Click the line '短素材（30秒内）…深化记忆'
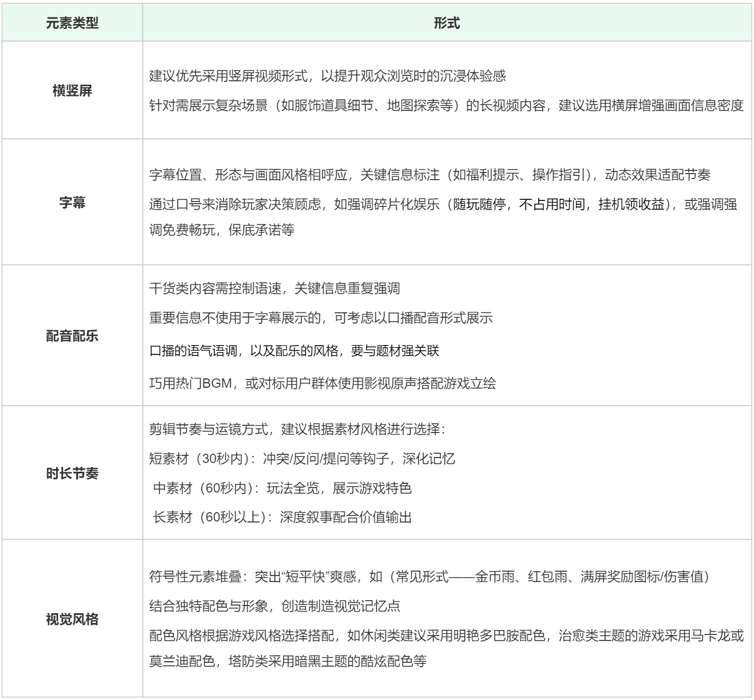The height and width of the screenshot is (700, 754). (302, 458)
